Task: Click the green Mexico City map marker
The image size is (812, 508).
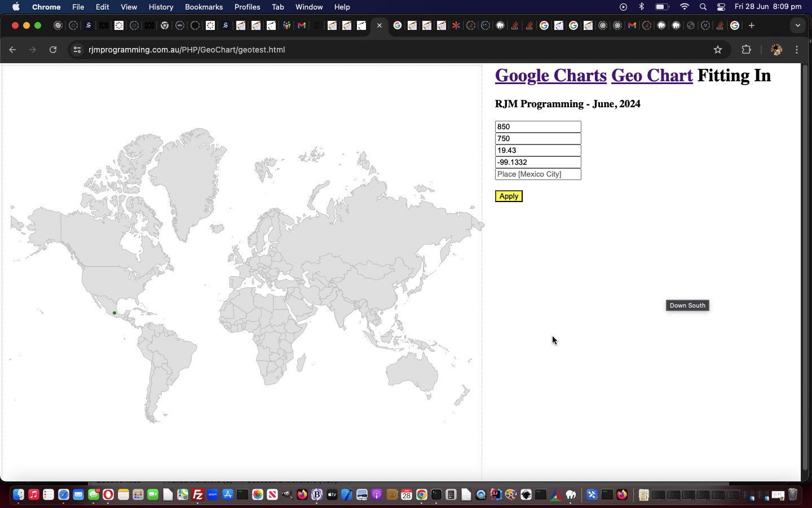Action: click(114, 313)
